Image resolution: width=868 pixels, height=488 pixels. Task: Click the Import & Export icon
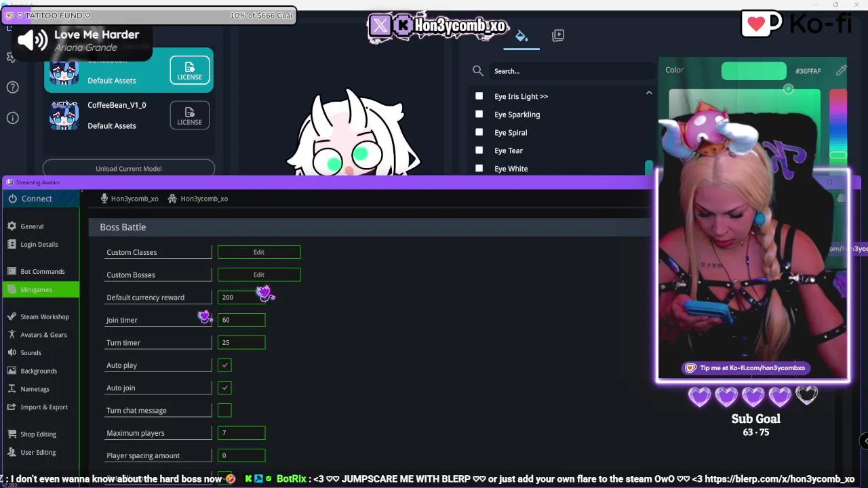click(12, 407)
